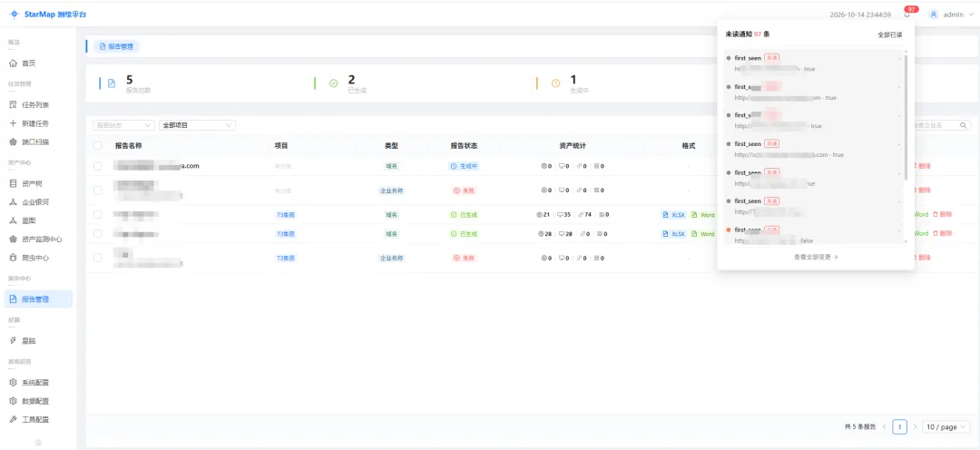Click the 报告状态 column header
The height and width of the screenshot is (450, 980).
point(464,146)
